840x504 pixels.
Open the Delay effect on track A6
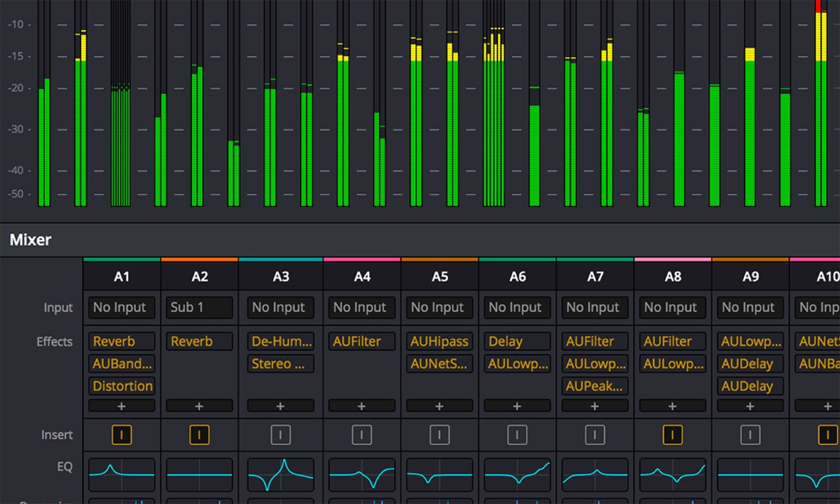(x=517, y=341)
